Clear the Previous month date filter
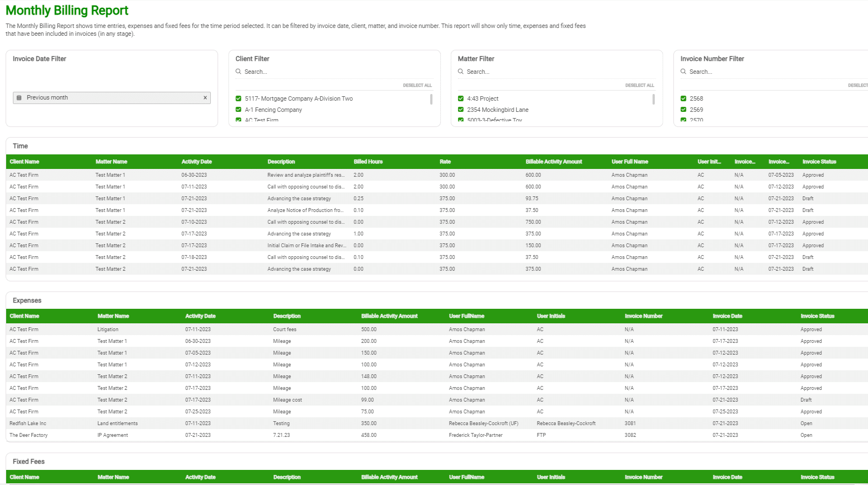The width and height of the screenshot is (868, 485). (205, 98)
